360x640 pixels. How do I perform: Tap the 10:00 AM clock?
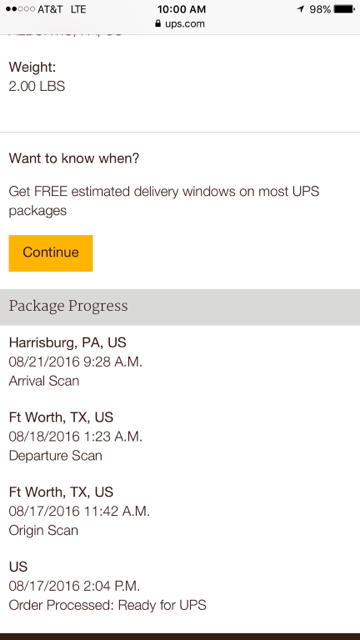pyautogui.click(x=182, y=9)
